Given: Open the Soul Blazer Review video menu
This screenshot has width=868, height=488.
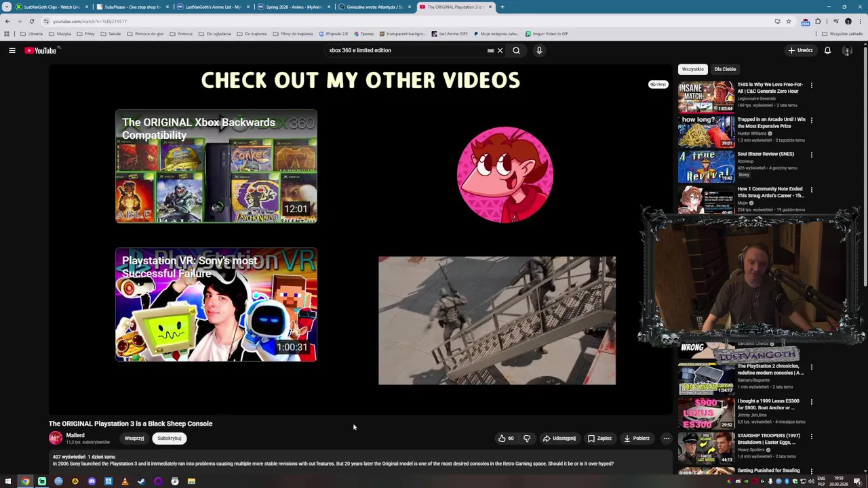Looking at the screenshot, I should point(811,155).
